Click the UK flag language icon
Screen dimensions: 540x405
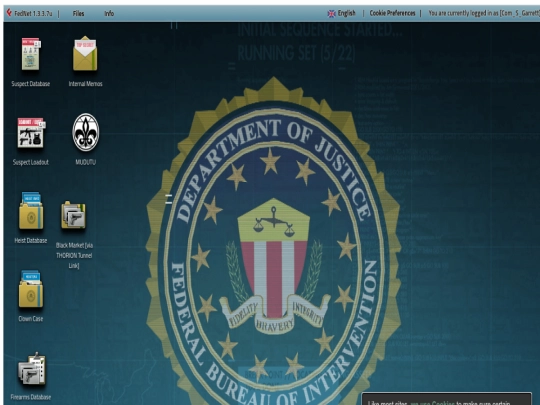pos(331,13)
